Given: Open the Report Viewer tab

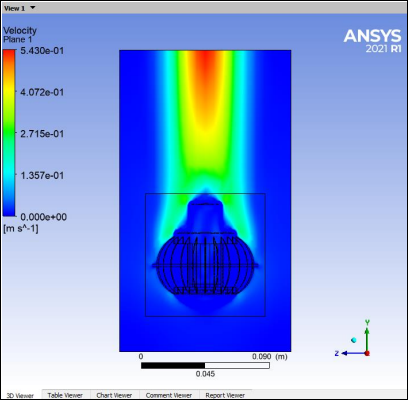Looking at the screenshot, I should [x=225, y=395].
